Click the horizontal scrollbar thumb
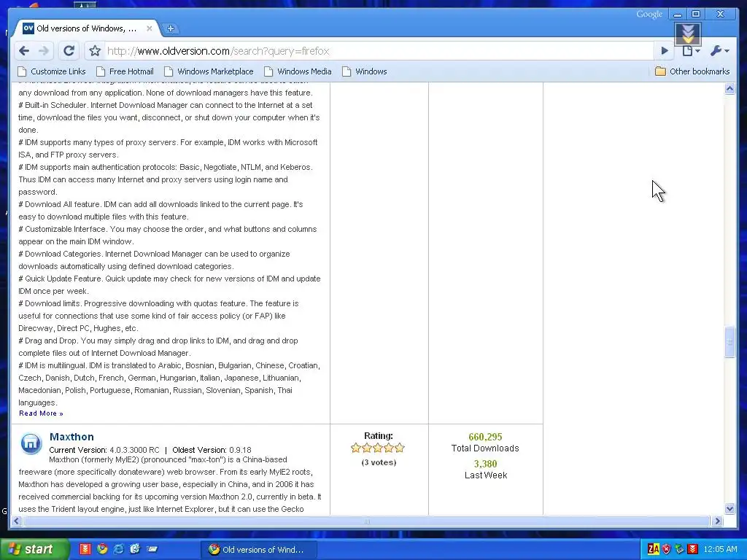747x560 pixels. tap(367, 521)
